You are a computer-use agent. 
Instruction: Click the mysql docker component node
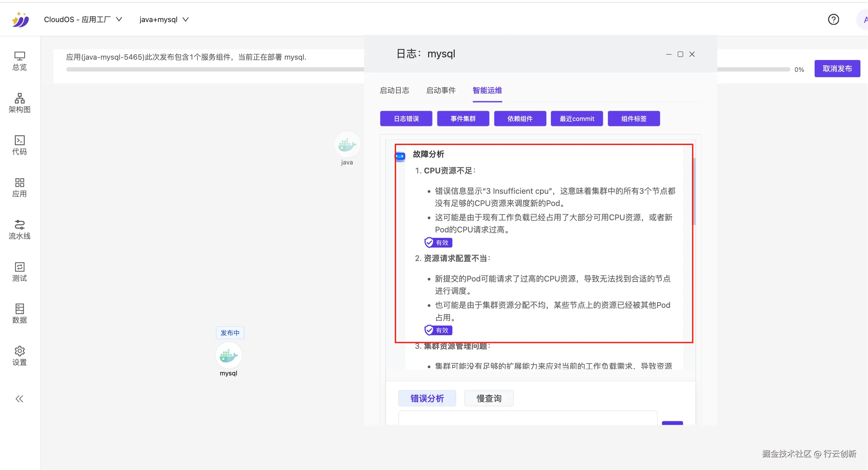(228, 355)
